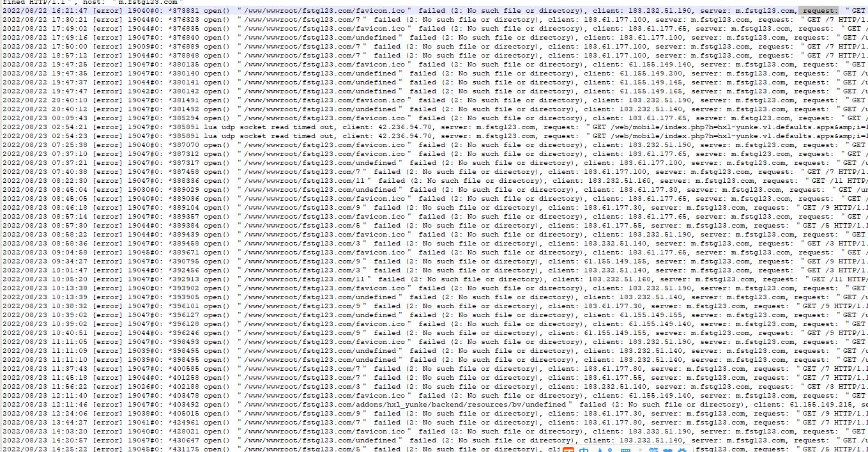Screen dimensions: 868x452
Task: Click timestamp 2022/08/22 20:40:12
Action: point(45,109)
